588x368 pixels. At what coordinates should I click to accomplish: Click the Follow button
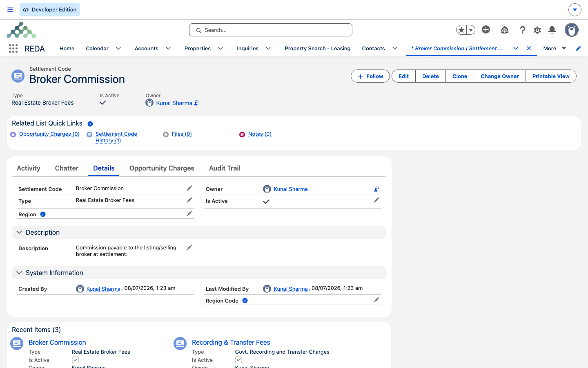pos(370,76)
